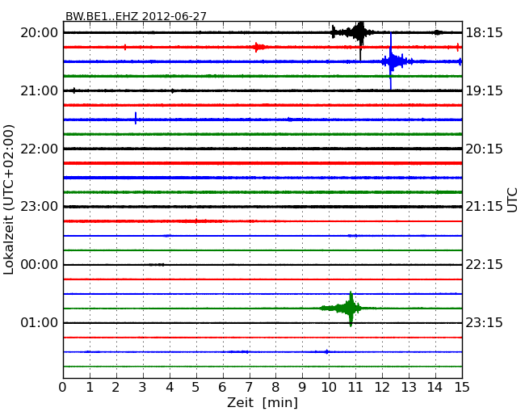Click the 23:15 UTC label
The height and width of the screenshot is (420, 525).
tap(484, 322)
